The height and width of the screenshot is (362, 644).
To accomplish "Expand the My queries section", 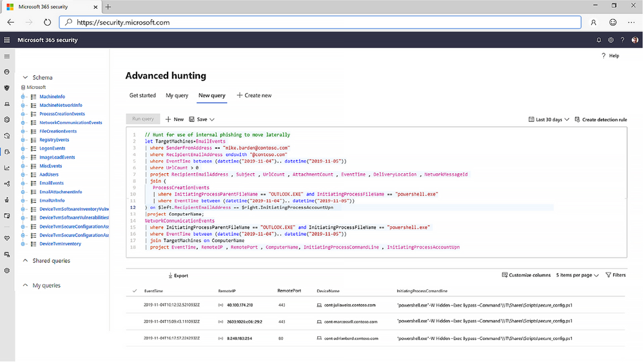I will click(x=26, y=285).
